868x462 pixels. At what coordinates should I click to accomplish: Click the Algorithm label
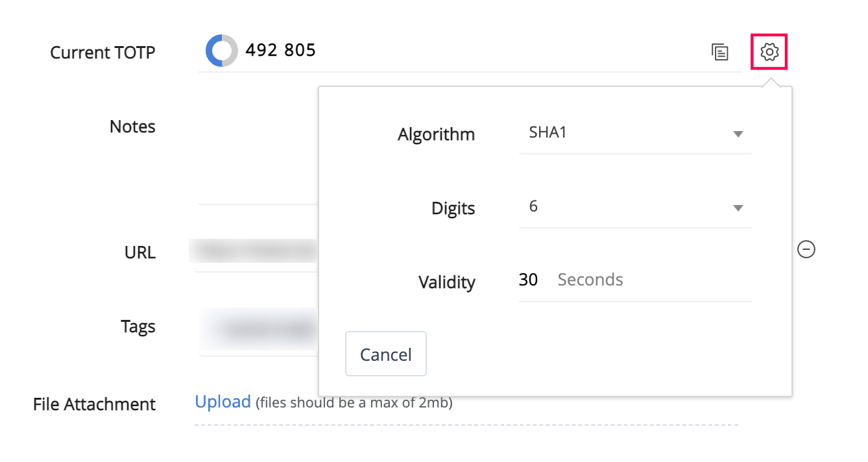pos(436,135)
